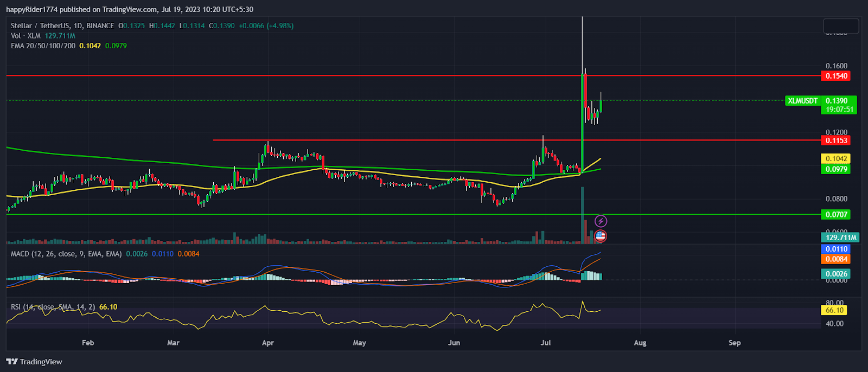Click the 19:07:51 bar countdown label

[x=840, y=110]
